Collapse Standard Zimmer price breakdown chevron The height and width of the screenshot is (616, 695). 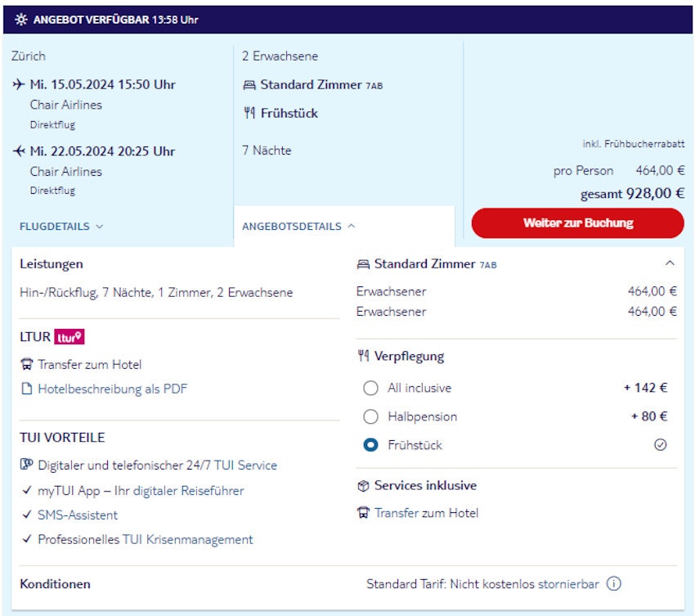pyautogui.click(x=670, y=263)
